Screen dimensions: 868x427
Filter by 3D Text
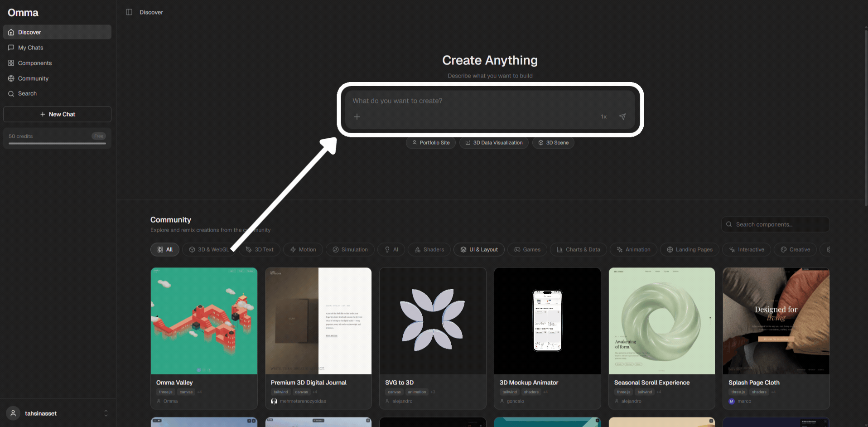[x=260, y=250]
